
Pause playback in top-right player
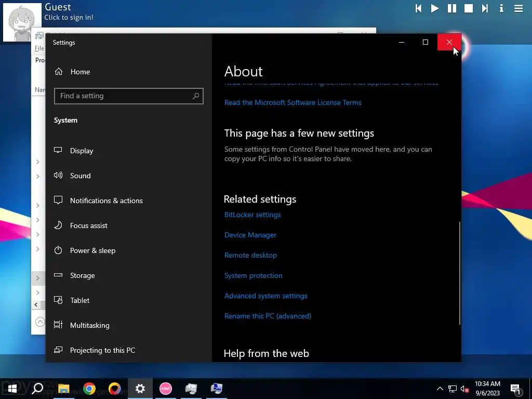(x=451, y=8)
